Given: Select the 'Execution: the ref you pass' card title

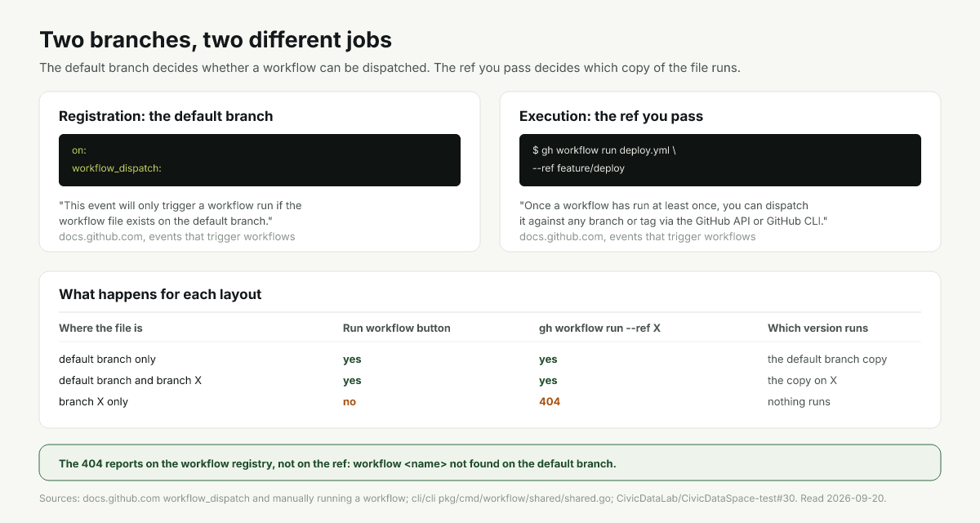Looking at the screenshot, I should [611, 116].
